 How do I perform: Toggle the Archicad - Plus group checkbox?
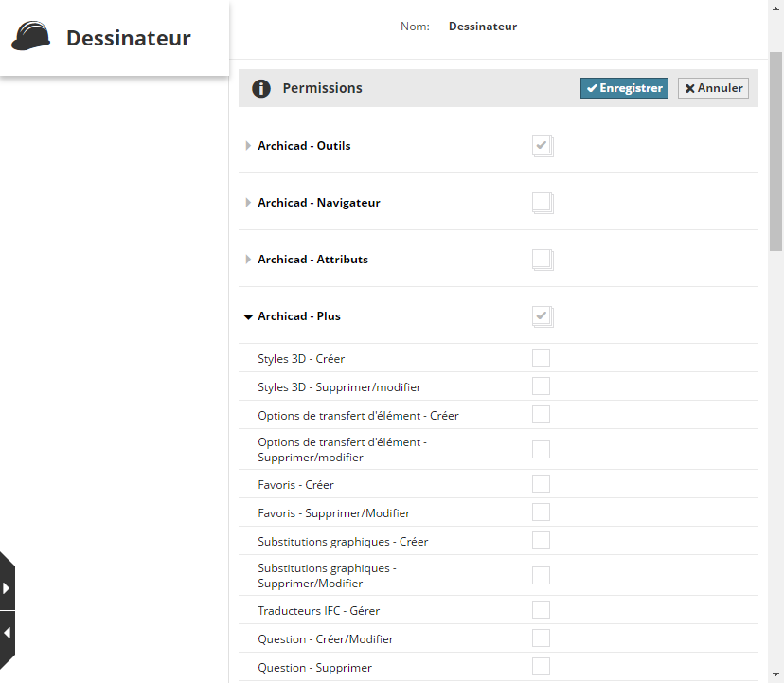(542, 315)
